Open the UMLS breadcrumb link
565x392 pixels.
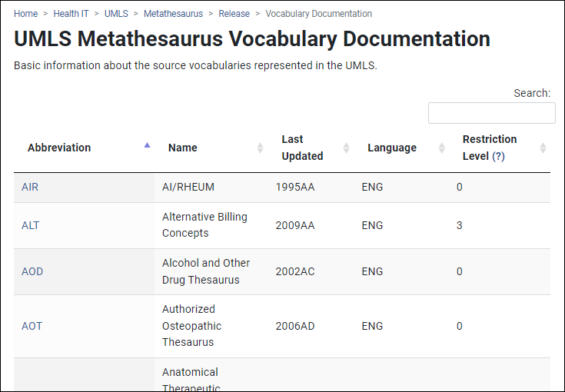tap(116, 14)
